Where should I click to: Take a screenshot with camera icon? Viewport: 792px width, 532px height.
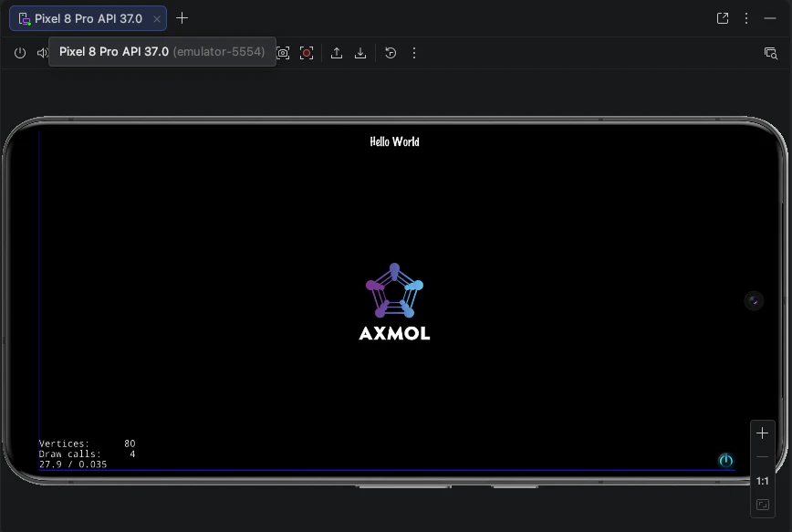pyautogui.click(x=284, y=53)
